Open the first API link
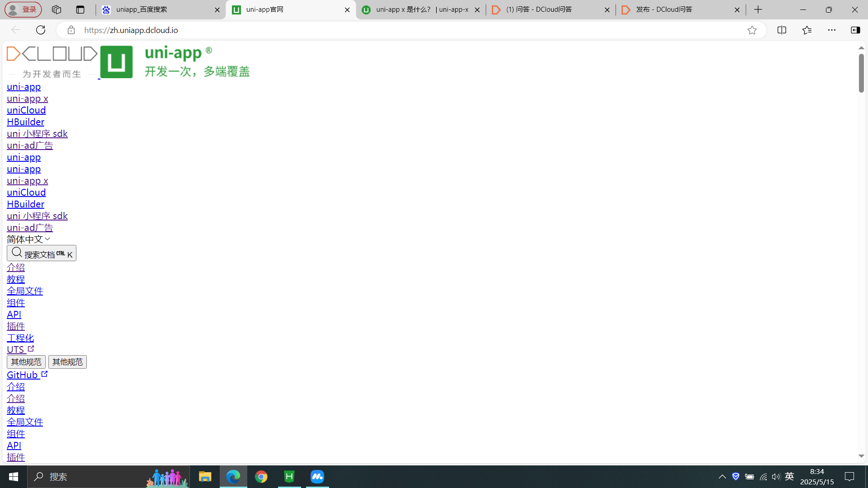This screenshot has width=868, height=488. pos(14,314)
